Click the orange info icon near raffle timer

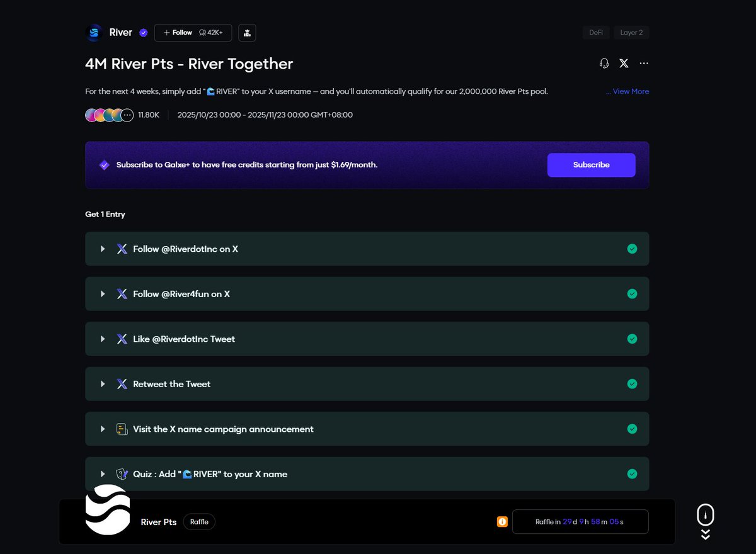tap(502, 522)
